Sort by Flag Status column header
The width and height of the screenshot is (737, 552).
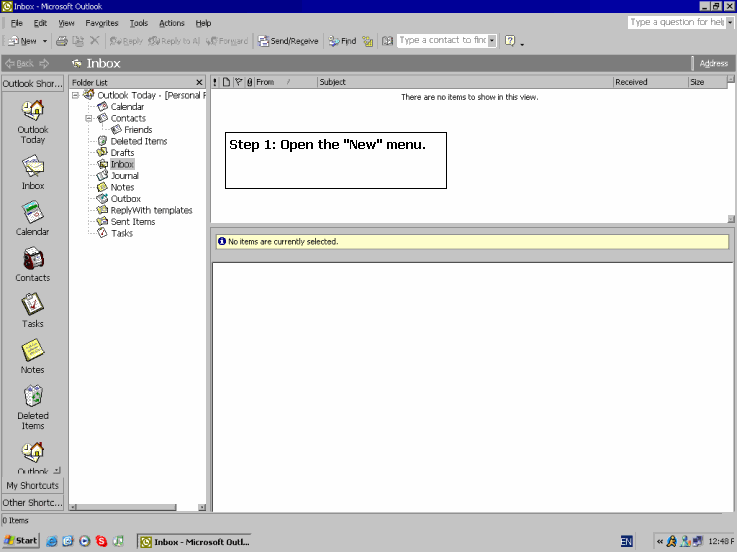[238, 82]
